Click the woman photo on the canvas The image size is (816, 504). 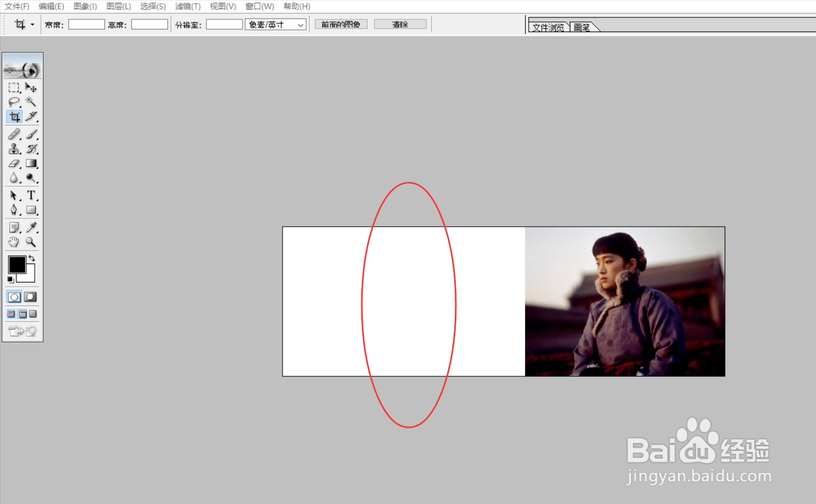625,301
